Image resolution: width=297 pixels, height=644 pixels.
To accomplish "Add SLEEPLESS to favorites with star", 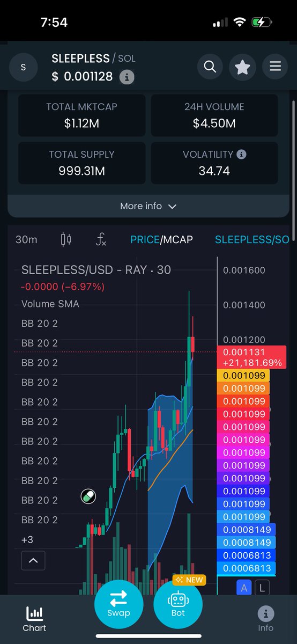I will click(242, 67).
